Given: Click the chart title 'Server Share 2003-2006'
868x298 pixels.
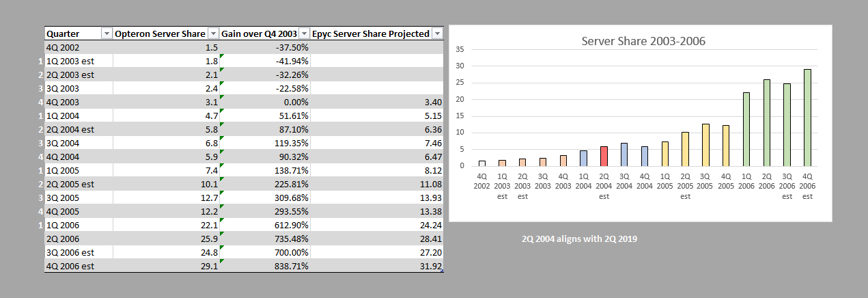Looking at the screenshot, I should pyautogui.click(x=643, y=40).
